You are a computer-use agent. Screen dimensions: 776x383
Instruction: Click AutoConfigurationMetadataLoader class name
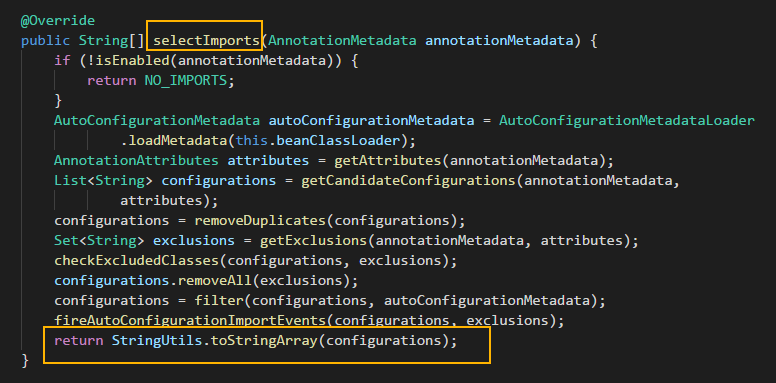[x=627, y=121]
